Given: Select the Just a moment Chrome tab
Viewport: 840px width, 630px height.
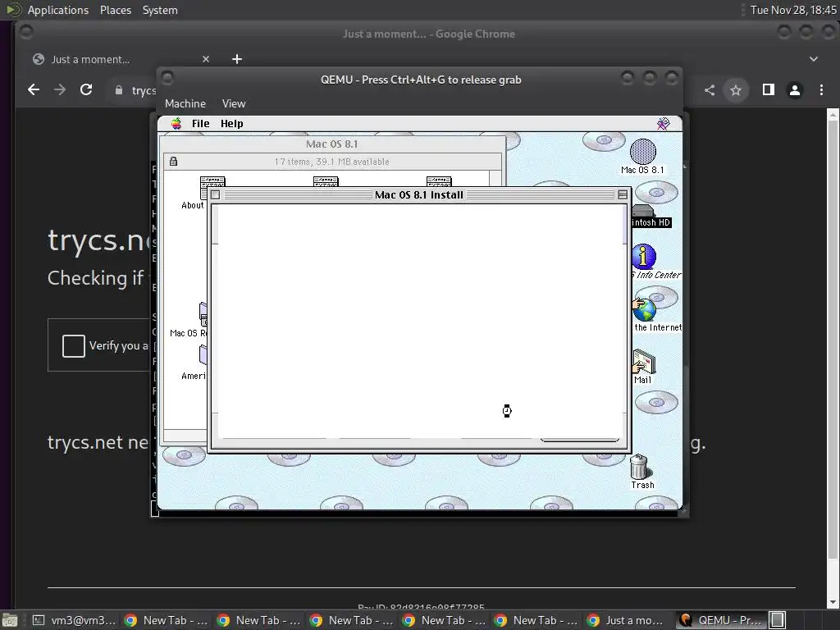Looking at the screenshot, I should (121, 59).
